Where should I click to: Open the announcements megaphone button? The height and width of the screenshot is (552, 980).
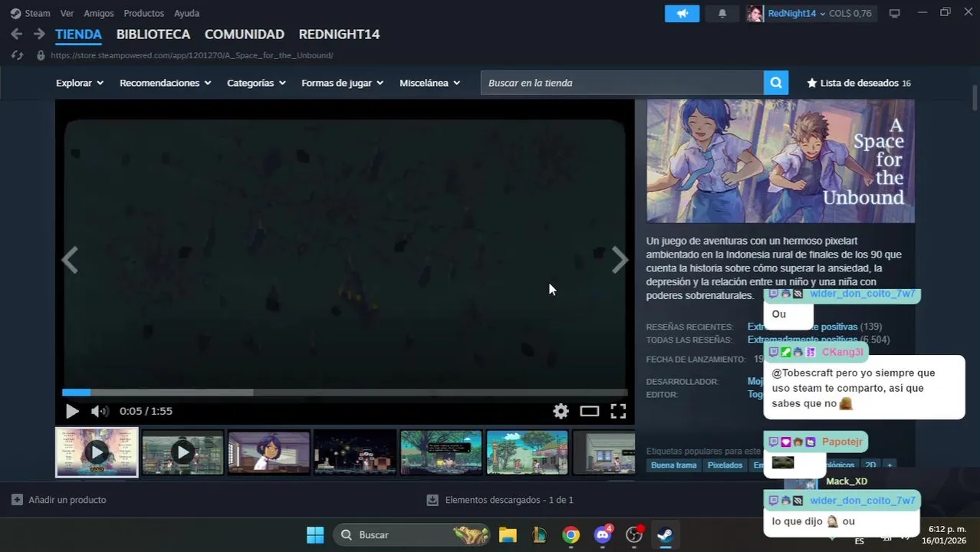pyautogui.click(x=682, y=13)
